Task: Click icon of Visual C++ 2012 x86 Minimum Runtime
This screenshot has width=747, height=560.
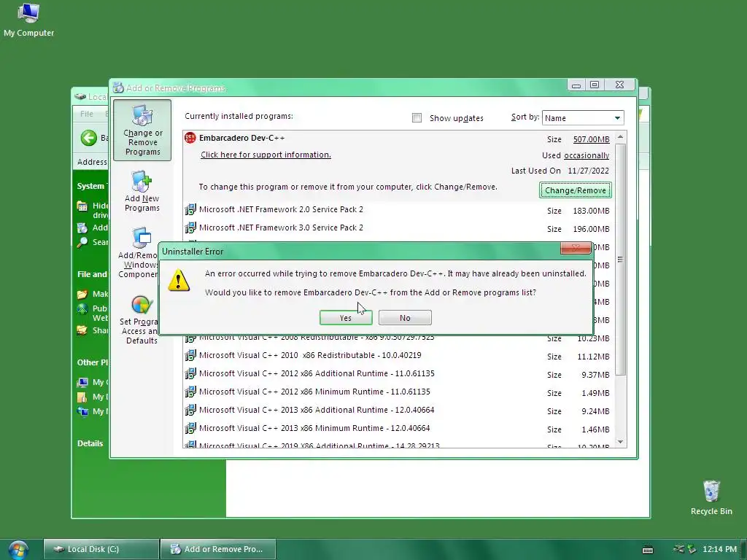Action: pyautogui.click(x=190, y=392)
